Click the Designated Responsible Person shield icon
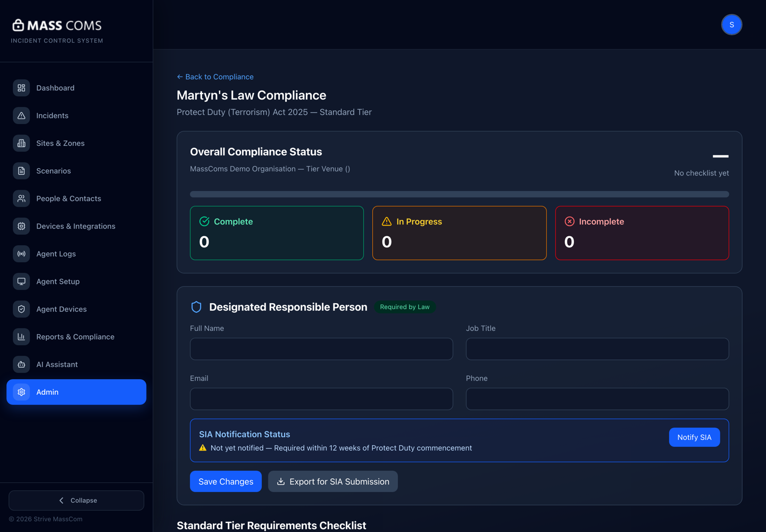 point(196,307)
